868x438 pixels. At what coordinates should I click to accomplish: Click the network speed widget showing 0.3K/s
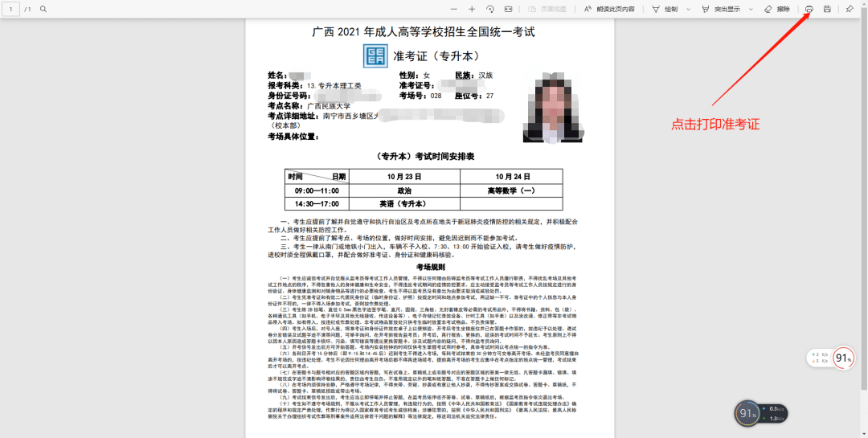click(775, 413)
